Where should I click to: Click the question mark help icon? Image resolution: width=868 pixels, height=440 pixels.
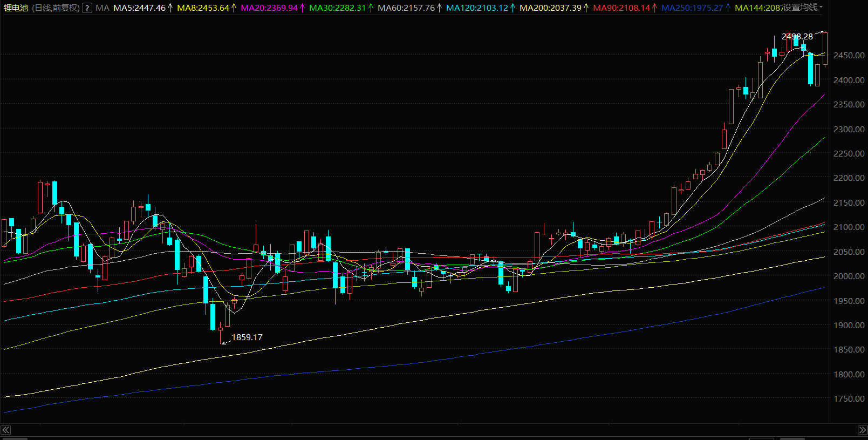(x=87, y=8)
